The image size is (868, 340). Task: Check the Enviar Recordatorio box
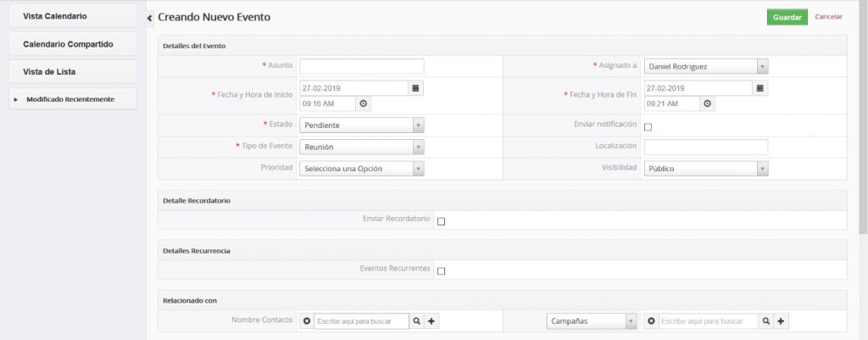441,221
